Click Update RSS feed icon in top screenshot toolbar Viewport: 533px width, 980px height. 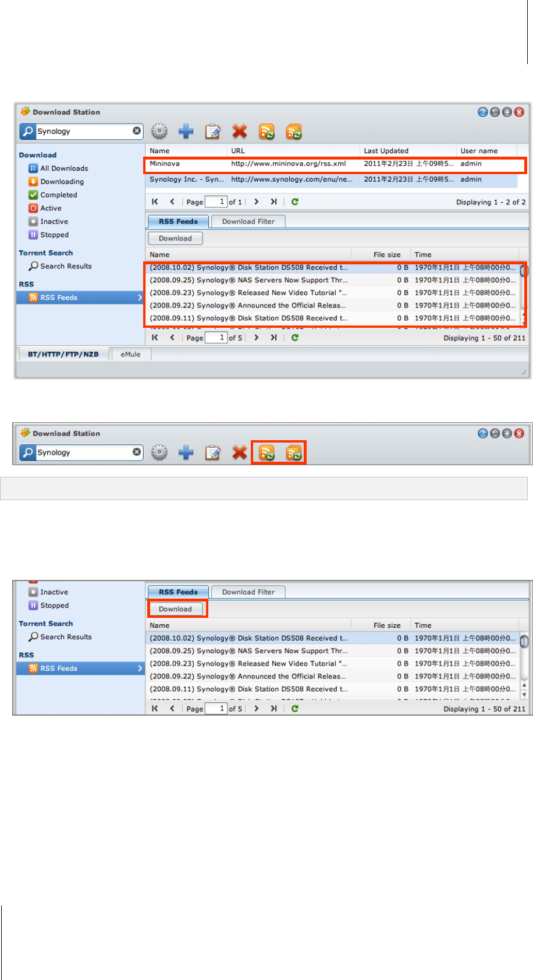[x=266, y=132]
